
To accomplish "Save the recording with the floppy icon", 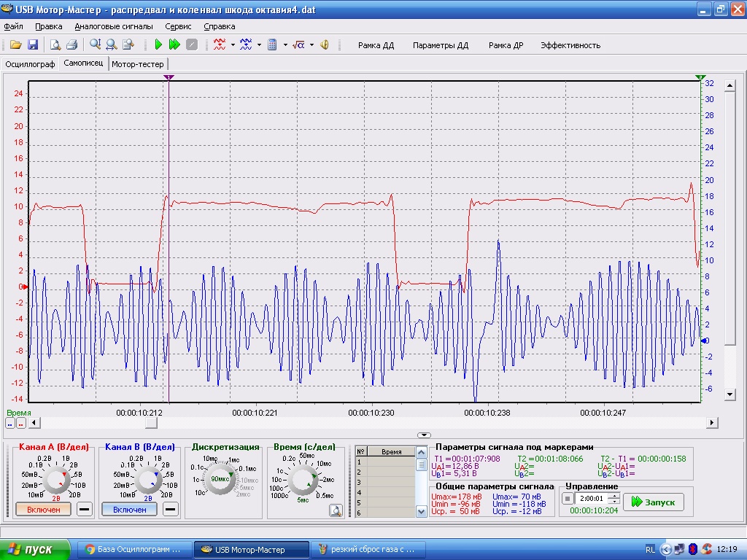I will coord(33,44).
